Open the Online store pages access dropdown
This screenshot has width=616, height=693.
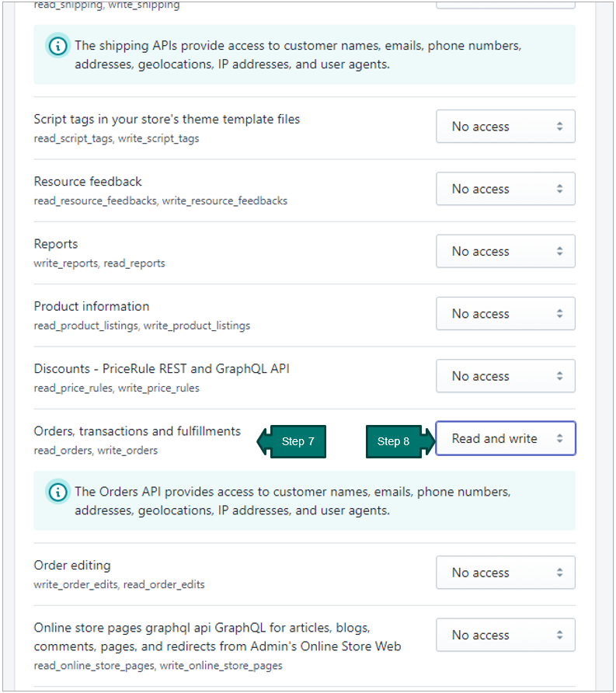coord(506,635)
